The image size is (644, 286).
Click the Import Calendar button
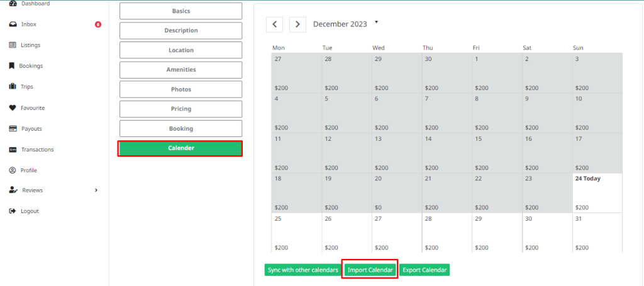point(370,270)
